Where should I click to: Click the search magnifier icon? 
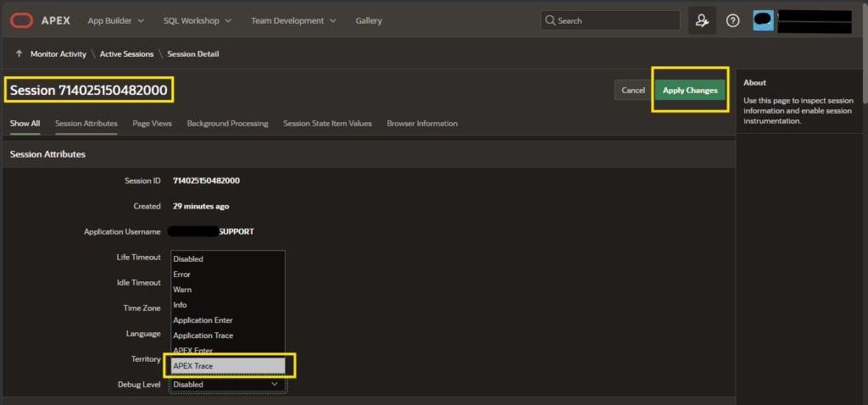pyautogui.click(x=549, y=20)
